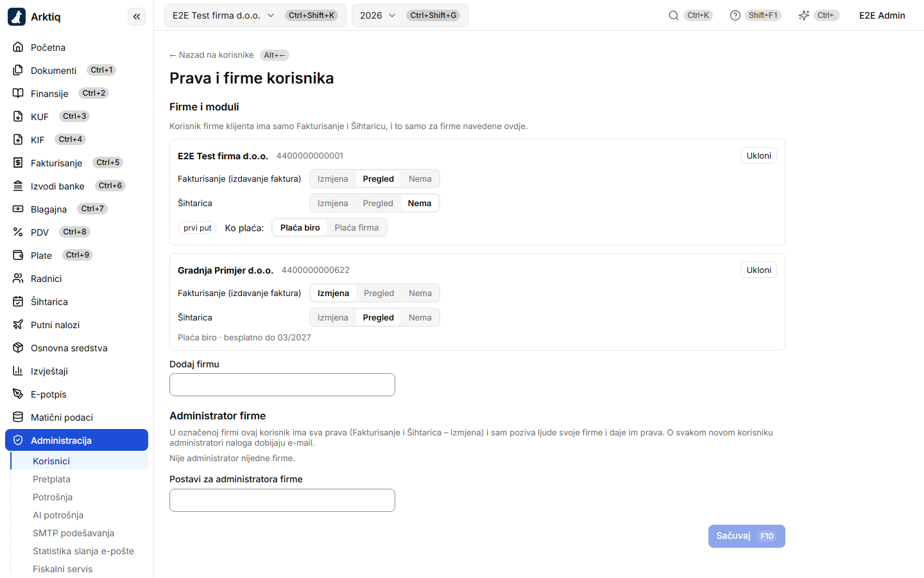The image size is (924, 578).
Task: Open search with the magnifier icon
Action: tap(674, 15)
